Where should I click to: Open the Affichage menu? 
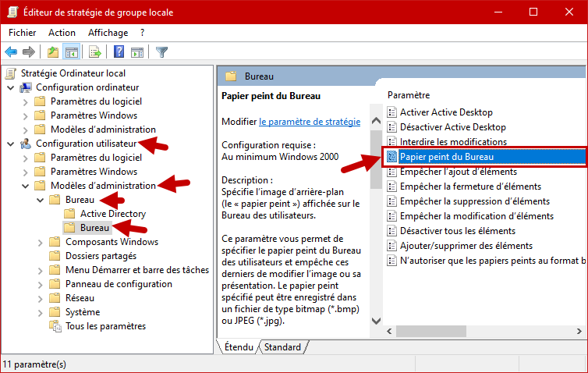coord(108,33)
